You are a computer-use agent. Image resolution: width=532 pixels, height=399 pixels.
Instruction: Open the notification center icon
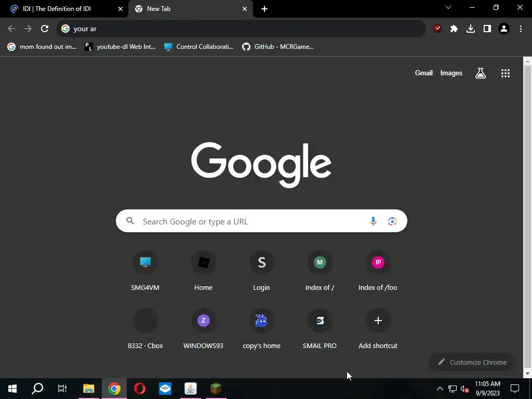tap(515, 389)
